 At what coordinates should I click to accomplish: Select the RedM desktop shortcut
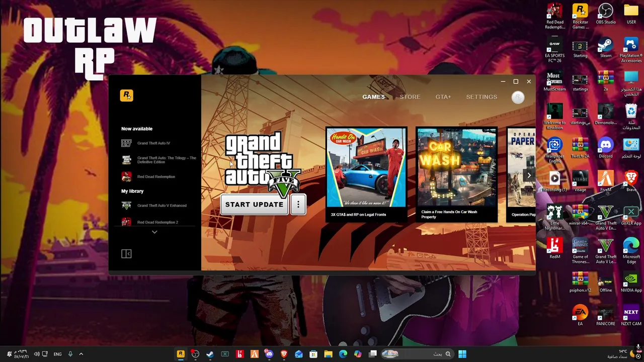tap(555, 249)
